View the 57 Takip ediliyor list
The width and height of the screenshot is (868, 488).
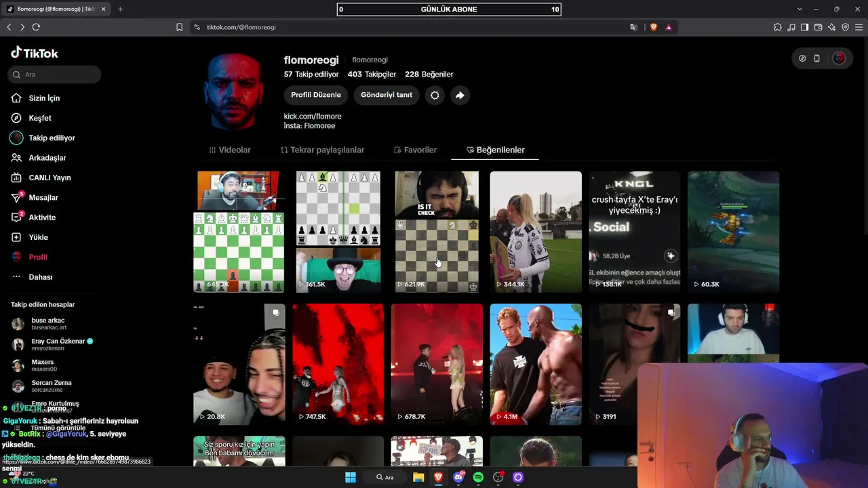click(x=311, y=75)
